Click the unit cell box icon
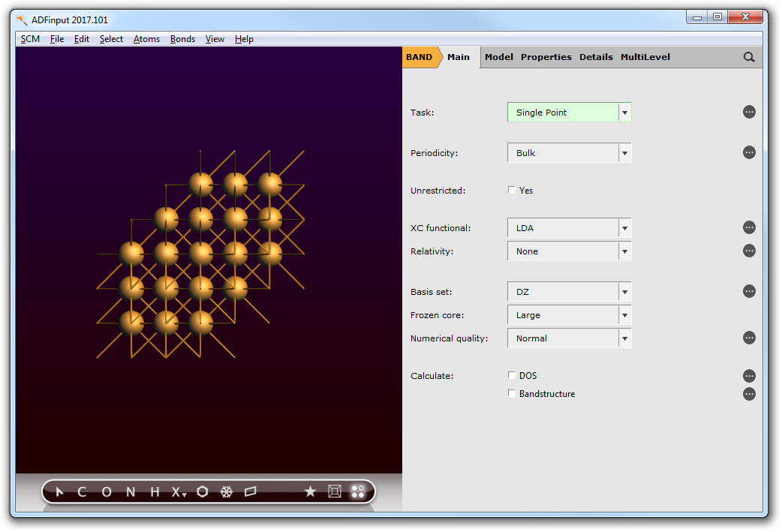782x532 pixels. point(335,491)
